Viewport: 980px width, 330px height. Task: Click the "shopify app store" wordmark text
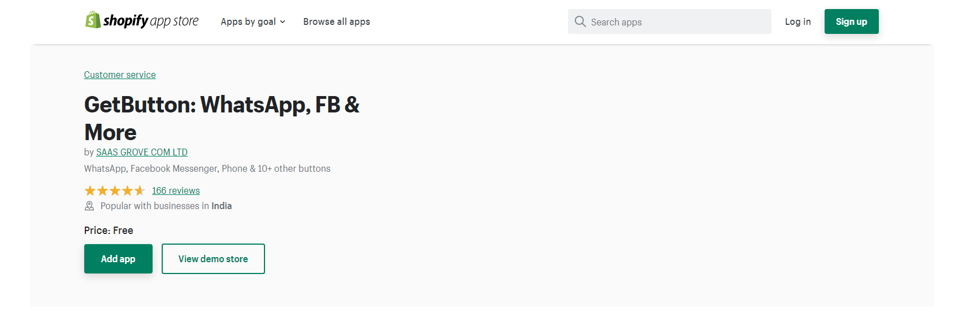pyautogui.click(x=151, y=21)
